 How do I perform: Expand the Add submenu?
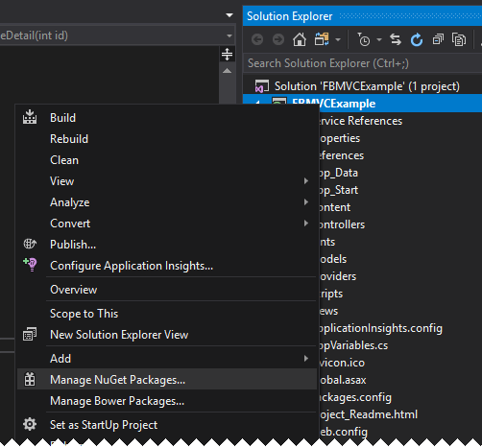pyautogui.click(x=306, y=359)
